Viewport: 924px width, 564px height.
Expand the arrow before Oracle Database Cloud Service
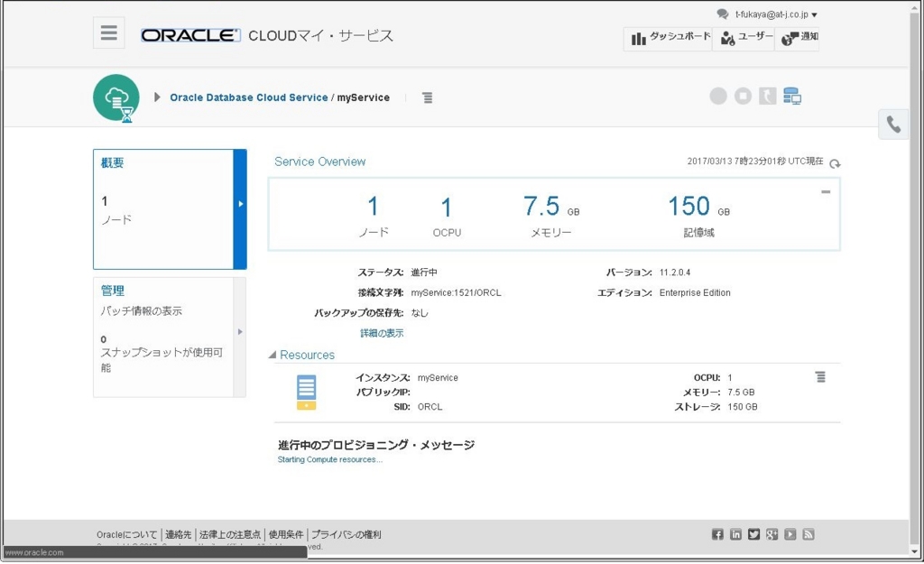(157, 97)
